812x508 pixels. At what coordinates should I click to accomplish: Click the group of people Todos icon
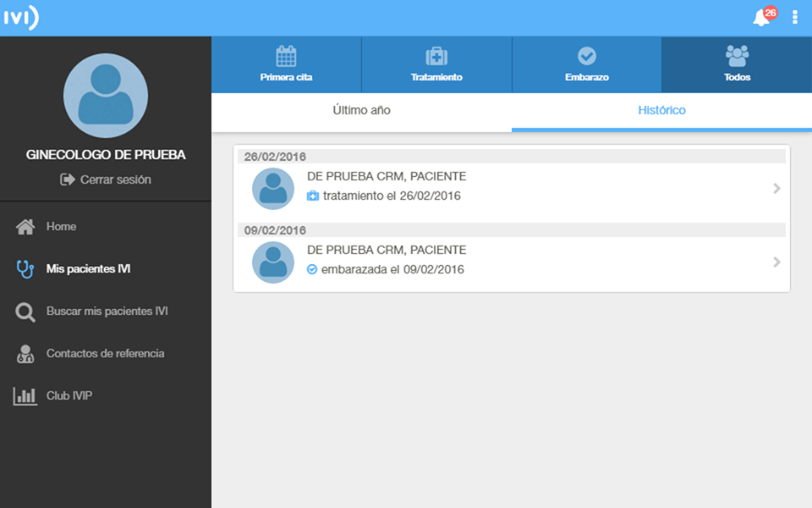(737, 56)
